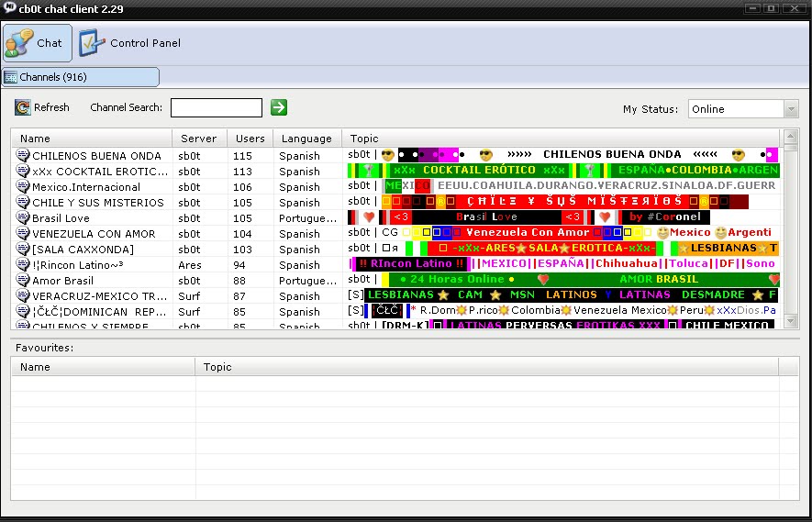This screenshot has height=522, width=812.
Task: Click chat icon of DOMINICAN REP channel
Action: pyautogui.click(x=23, y=311)
